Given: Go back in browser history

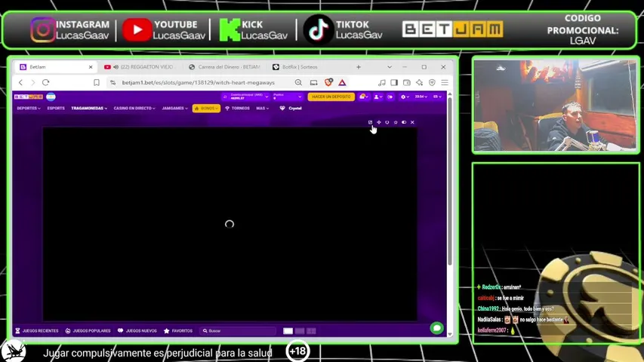Looking at the screenshot, I should coord(20,82).
